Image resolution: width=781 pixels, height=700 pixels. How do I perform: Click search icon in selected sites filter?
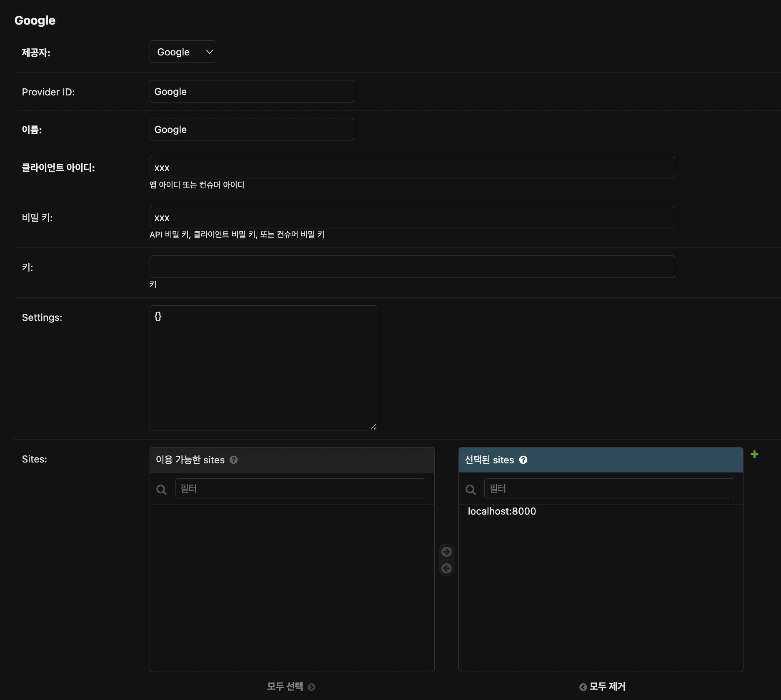[x=471, y=490]
